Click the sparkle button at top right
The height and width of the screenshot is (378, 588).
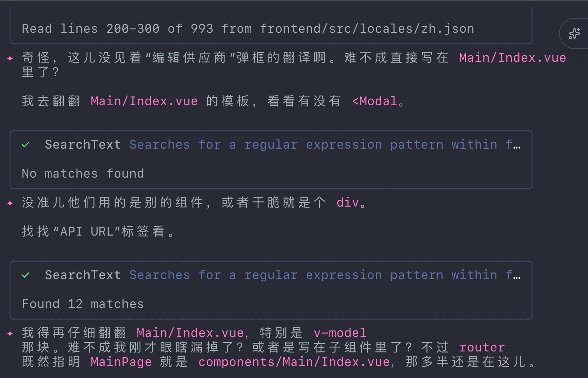[x=574, y=33]
